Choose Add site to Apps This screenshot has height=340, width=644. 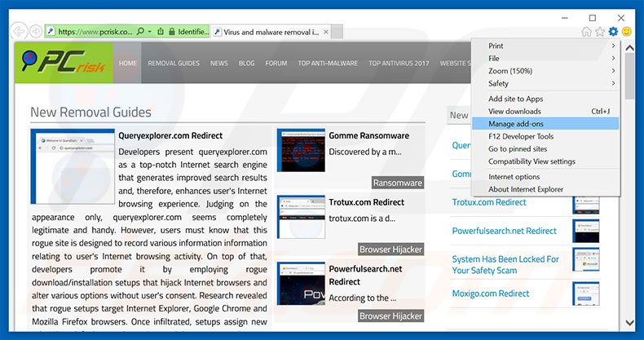545,99
